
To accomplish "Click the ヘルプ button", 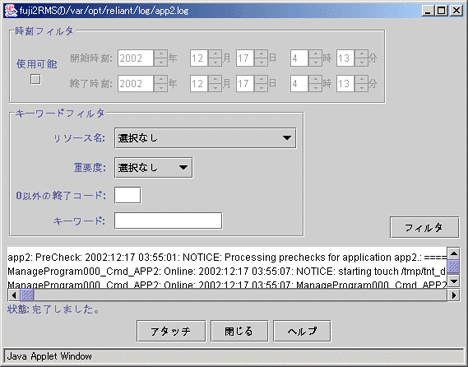I will pos(302,331).
